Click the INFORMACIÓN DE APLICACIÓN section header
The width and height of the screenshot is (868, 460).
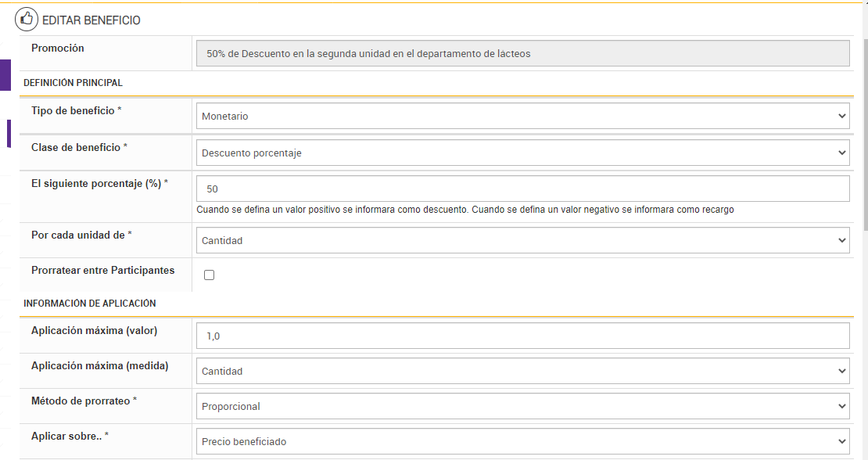(90, 303)
